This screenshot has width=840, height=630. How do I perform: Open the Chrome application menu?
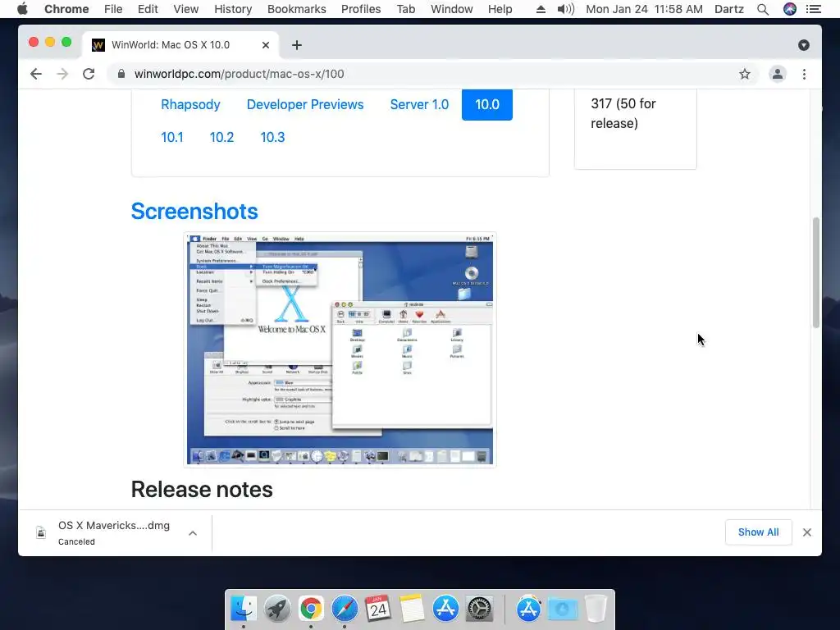tap(66, 9)
